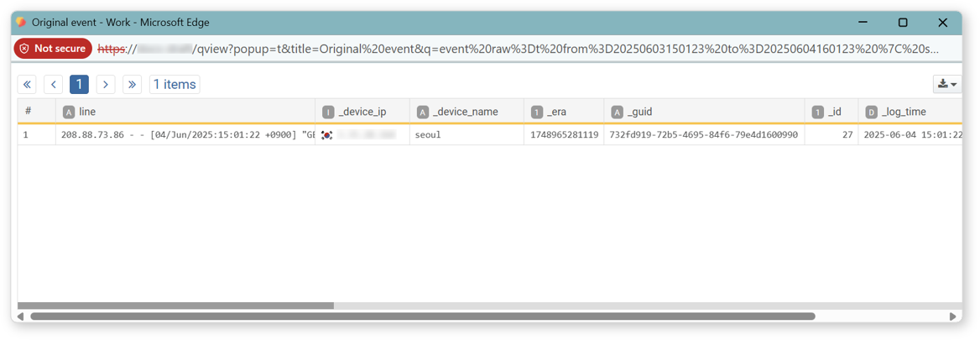Image resolution: width=980 pixels, height=340 pixels.
Task: Go to previous page arrow
Action: point(53,84)
